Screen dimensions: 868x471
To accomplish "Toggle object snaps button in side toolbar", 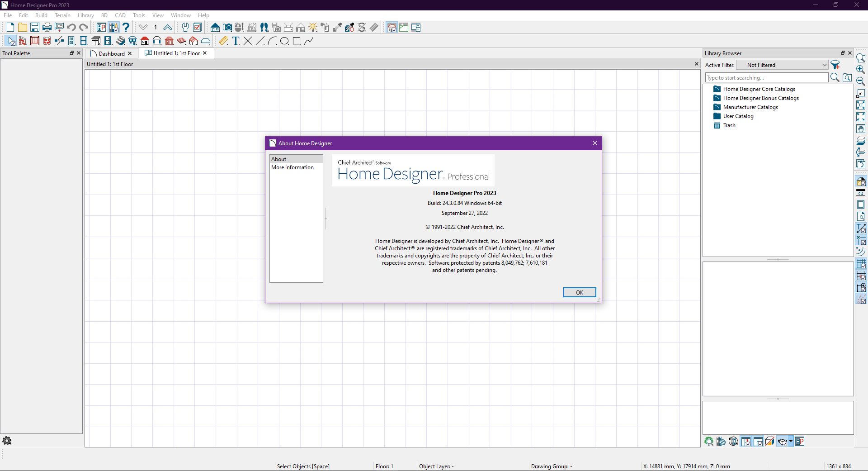I will pos(861,287).
